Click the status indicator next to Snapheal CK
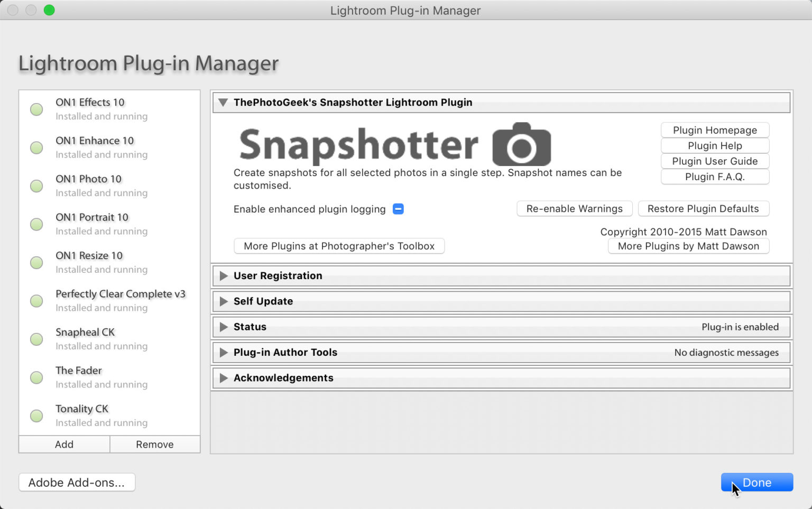 [36, 339]
